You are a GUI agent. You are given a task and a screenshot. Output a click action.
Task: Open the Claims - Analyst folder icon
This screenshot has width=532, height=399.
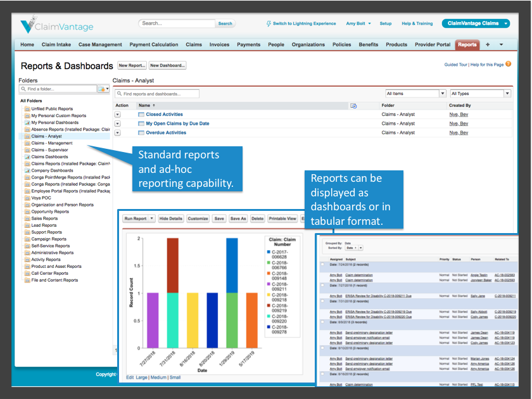click(28, 136)
